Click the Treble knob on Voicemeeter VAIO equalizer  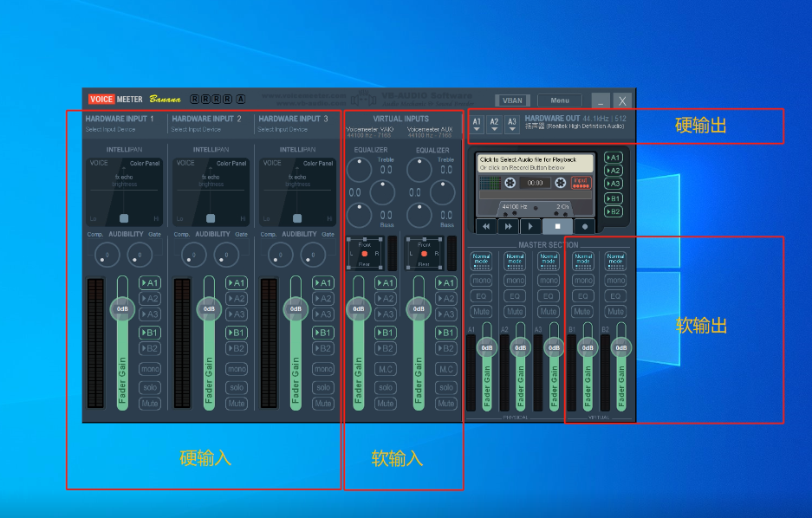click(359, 170)
